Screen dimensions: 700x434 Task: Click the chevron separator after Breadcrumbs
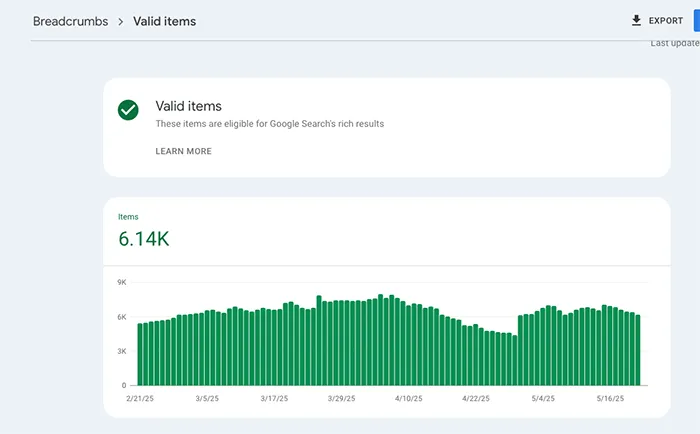click(x=121, y=21)
